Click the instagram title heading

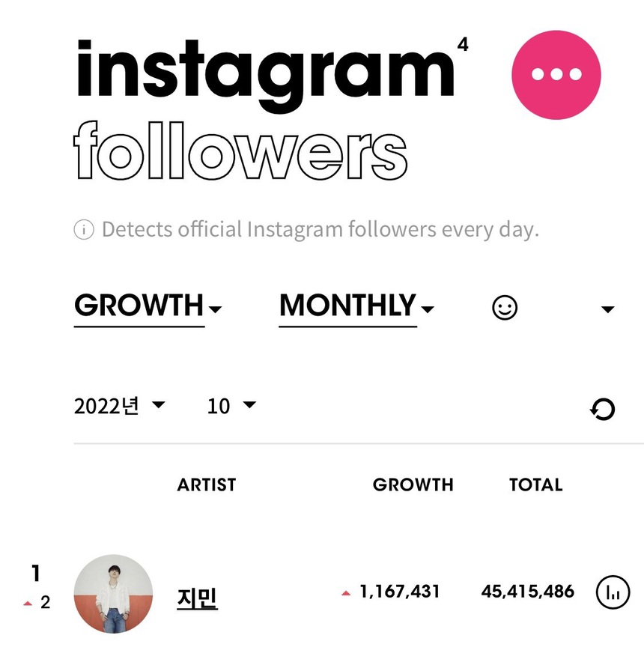pyautogui.click(x=266, y=71)
